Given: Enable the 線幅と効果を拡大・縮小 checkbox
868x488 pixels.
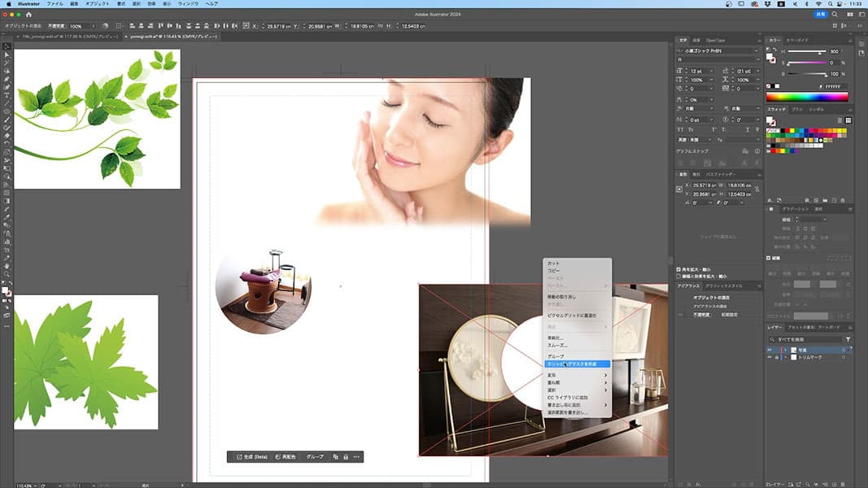Looking at the screenshot, I should 679,277.
